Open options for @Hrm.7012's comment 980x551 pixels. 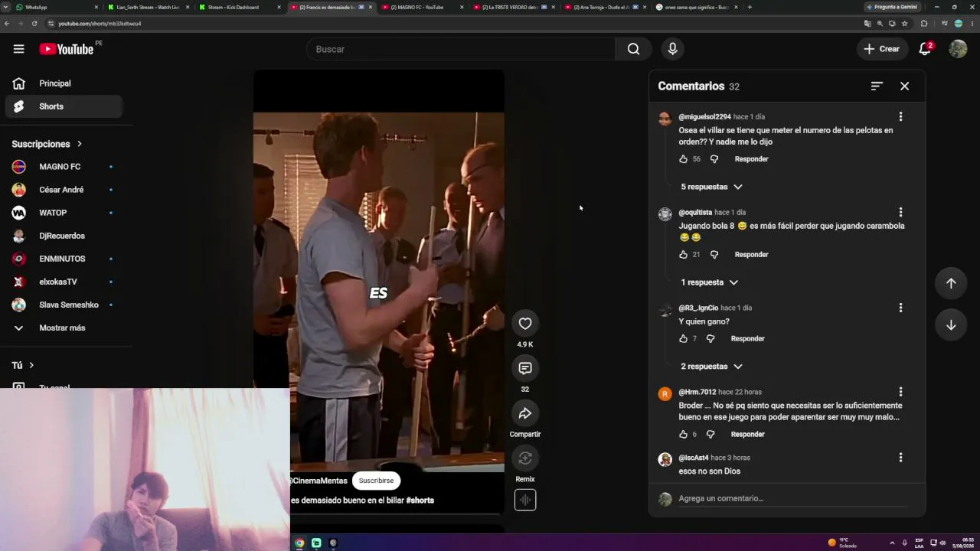(x=900, y=392)
